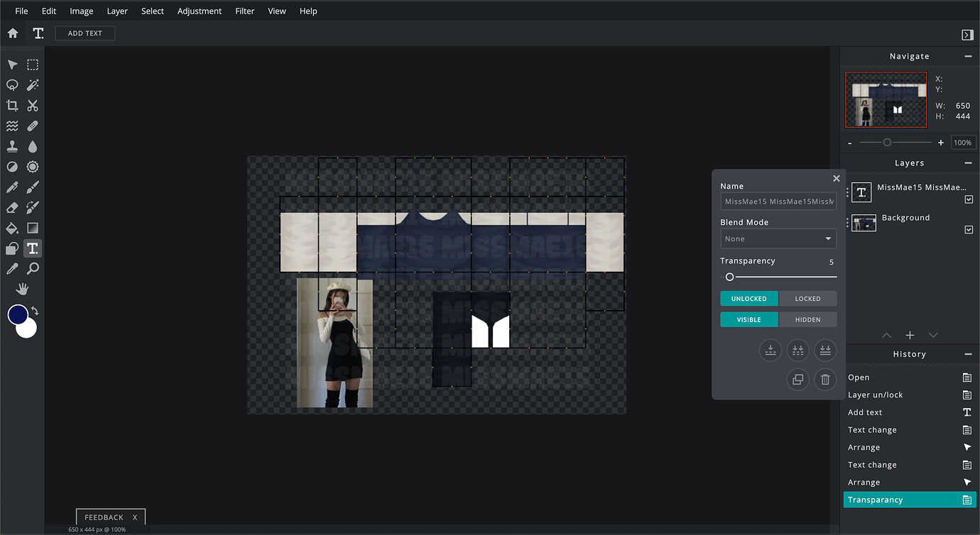Delete the layer using the trash icon
The image size is (980, 535).
point(824,379)
